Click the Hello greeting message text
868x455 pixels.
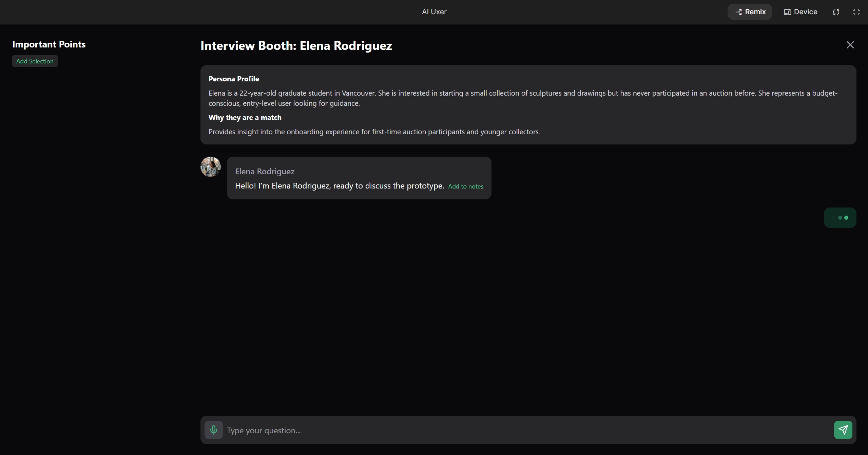(339, 186)
